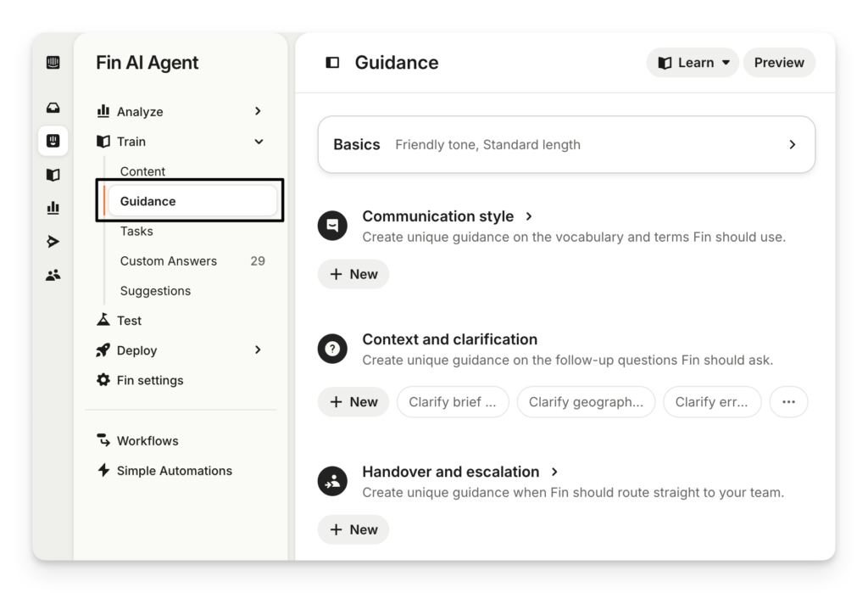Click the 'Friendly tone, Standard length' text
The width and height of the screenshot is (868, 593).
[487, 145]
